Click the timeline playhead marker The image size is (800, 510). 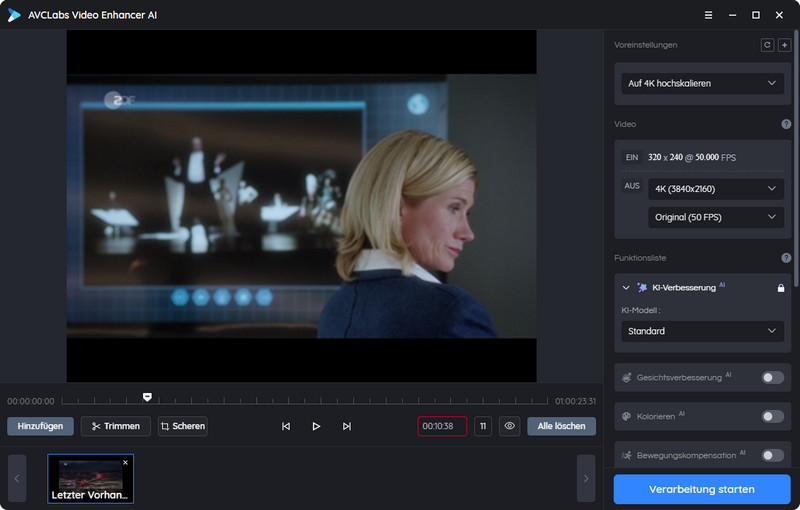pos(147,397)
